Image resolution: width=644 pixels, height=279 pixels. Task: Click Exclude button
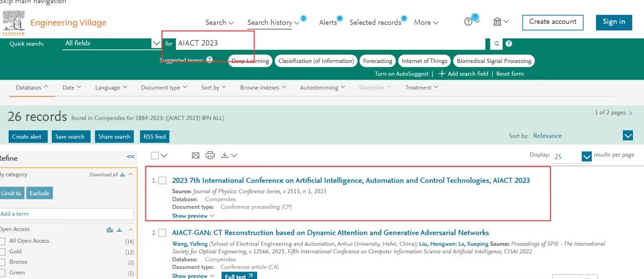[39, 193]
